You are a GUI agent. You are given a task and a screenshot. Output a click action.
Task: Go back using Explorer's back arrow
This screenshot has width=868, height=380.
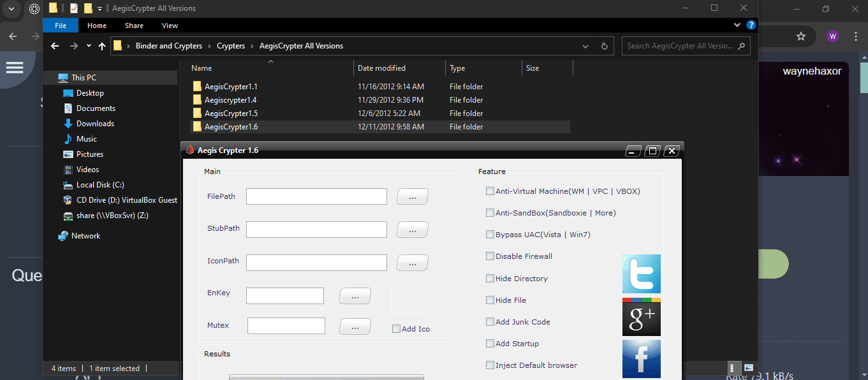(x=55, y=46)
